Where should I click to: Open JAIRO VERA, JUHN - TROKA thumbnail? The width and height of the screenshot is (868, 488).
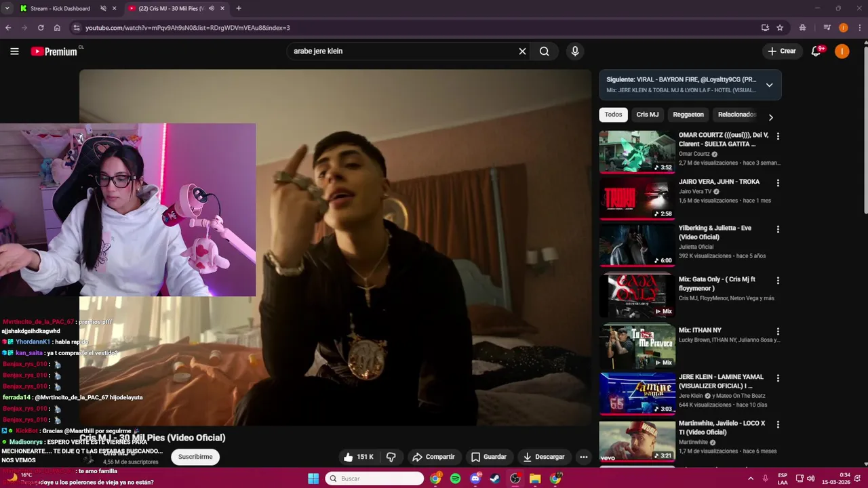click(x=637, y=199)
